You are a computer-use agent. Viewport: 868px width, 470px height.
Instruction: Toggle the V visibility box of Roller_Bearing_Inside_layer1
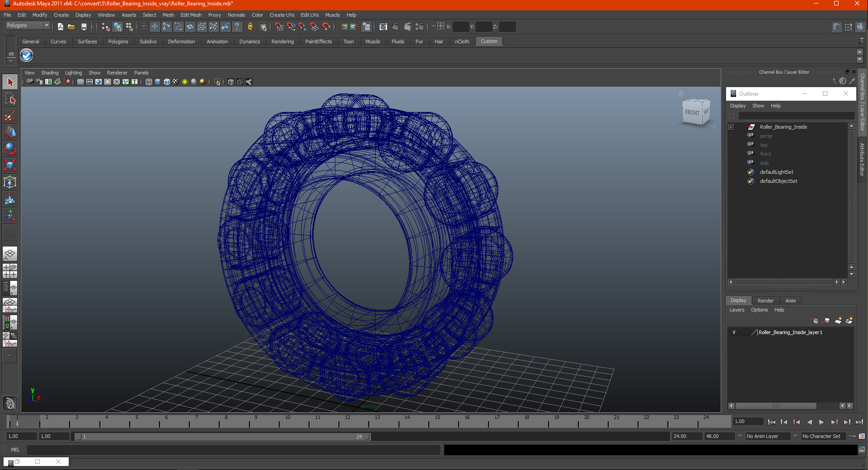coord(734,332)
